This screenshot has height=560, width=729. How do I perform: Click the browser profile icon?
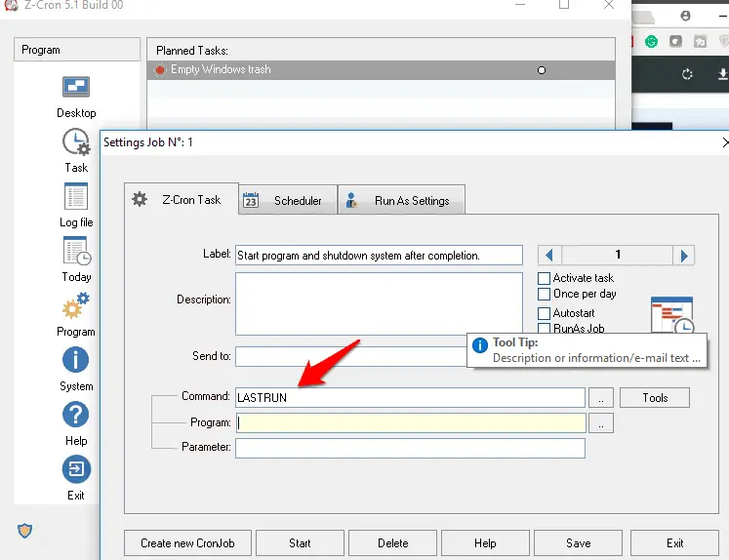click(685, 16)
